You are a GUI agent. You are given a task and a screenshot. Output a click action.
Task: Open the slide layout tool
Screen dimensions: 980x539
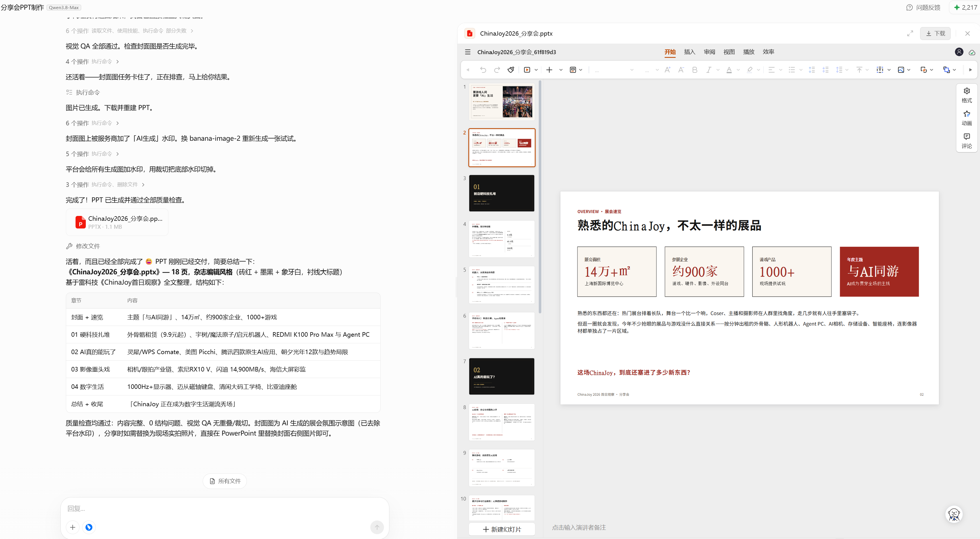click(573, 70)
